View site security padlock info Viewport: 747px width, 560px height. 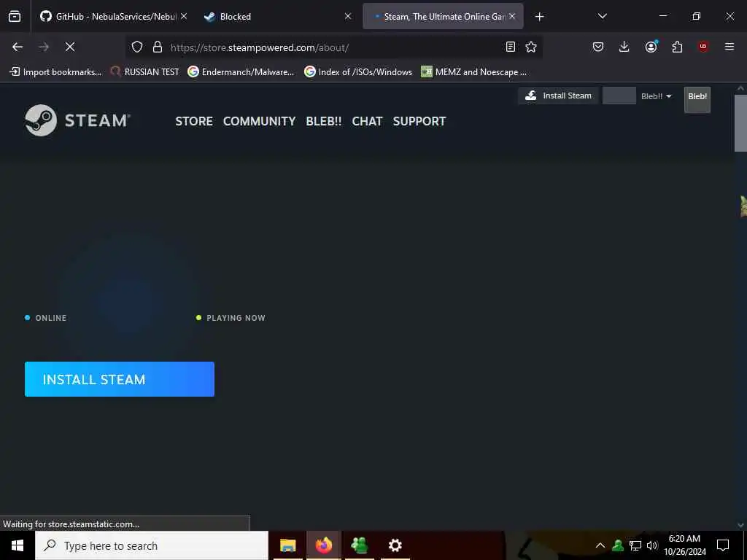(158, 47)
